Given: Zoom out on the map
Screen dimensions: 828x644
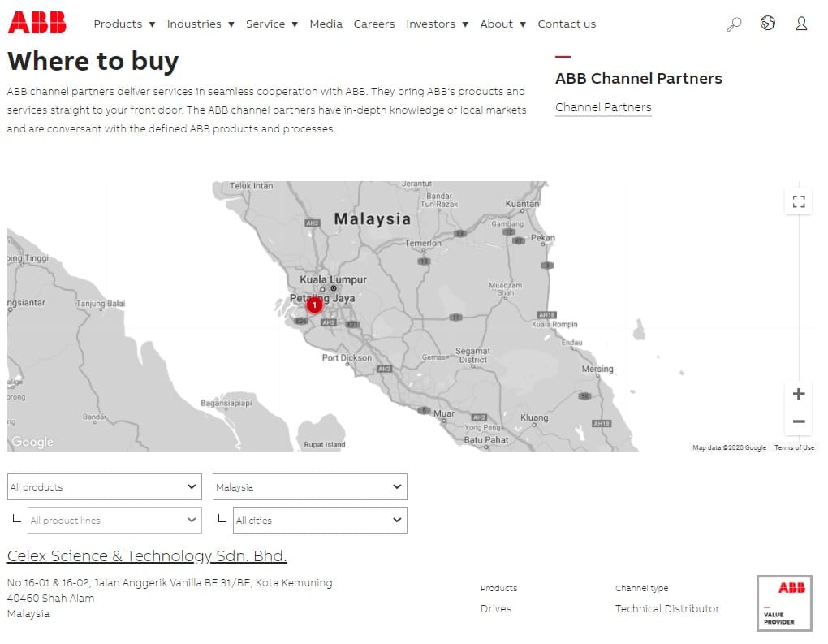Looking at the screenshot, I should coord(799,421).
